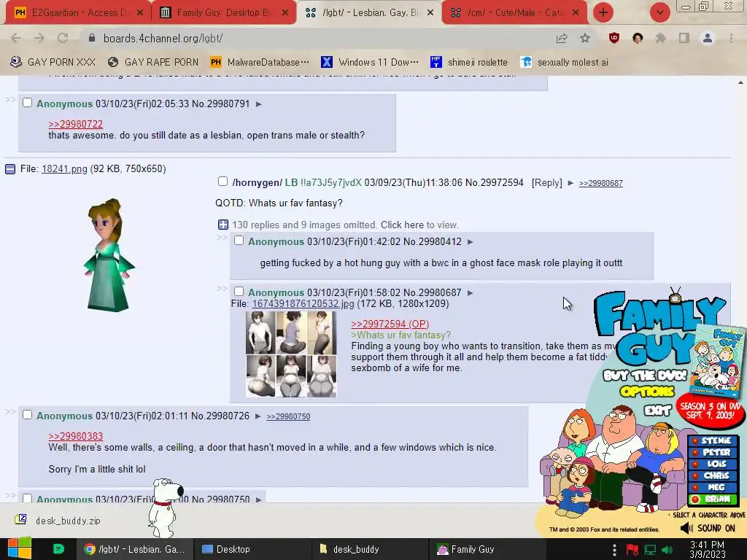Open the tab search dropdown chevron
This screenshot has width=747, height=560.
click(x=659, y=12)
